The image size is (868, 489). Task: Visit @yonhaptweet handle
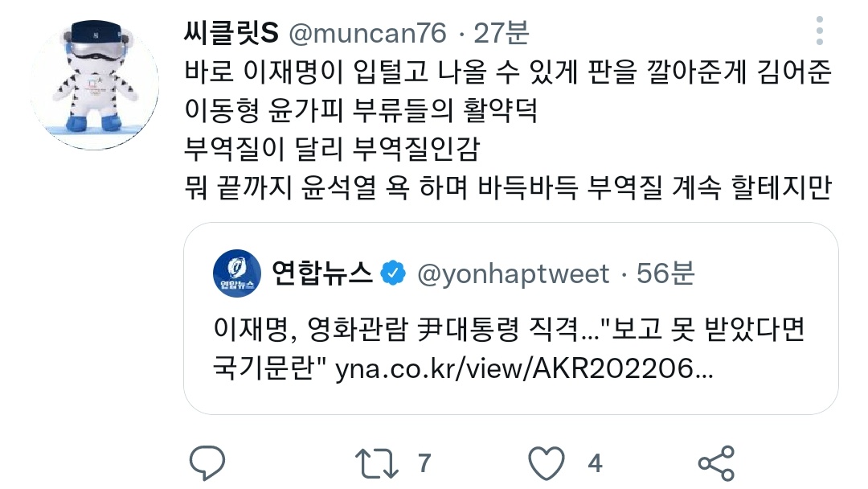[x=513, y=274]
